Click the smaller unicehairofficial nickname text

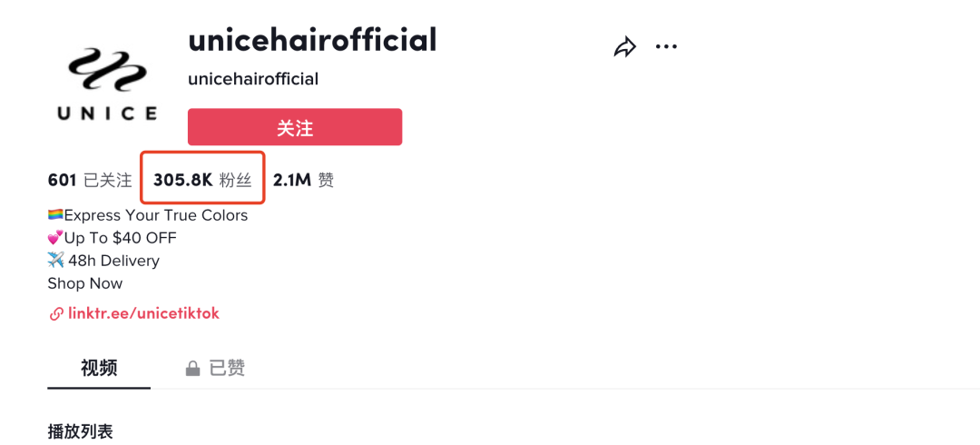[253, 79]
